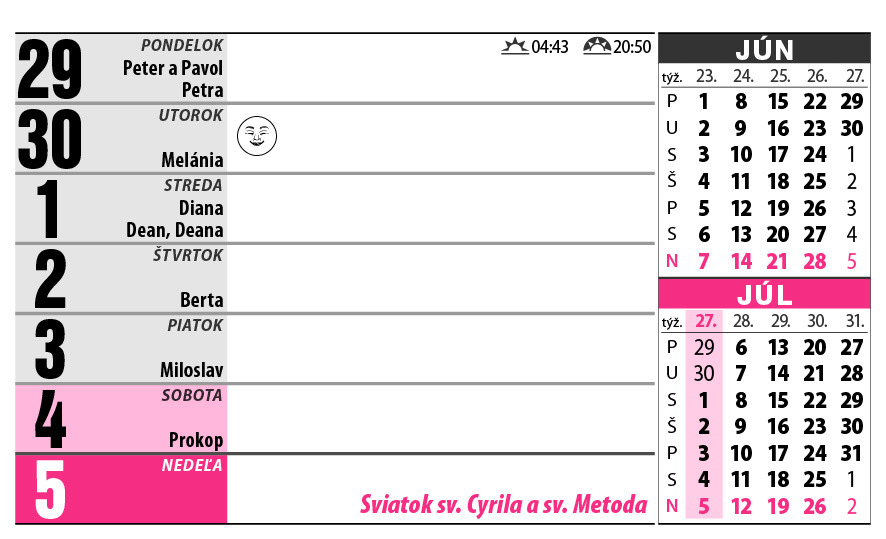Select Saturday 4 Prokop pink cell
Image resolution: width=886 pixels, height=539 pixels.
pos(122,418)
